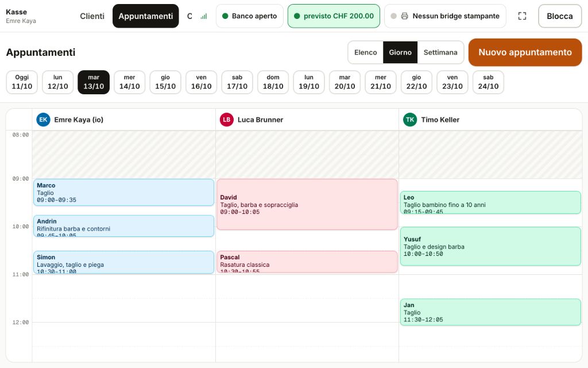
Task: Select the Giorno day view
Action: coord(400,52)
